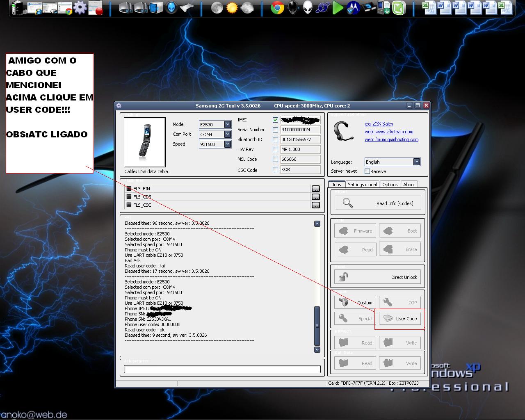Toggle the FLS_BIN file checkbox

(x=129, y=189)
